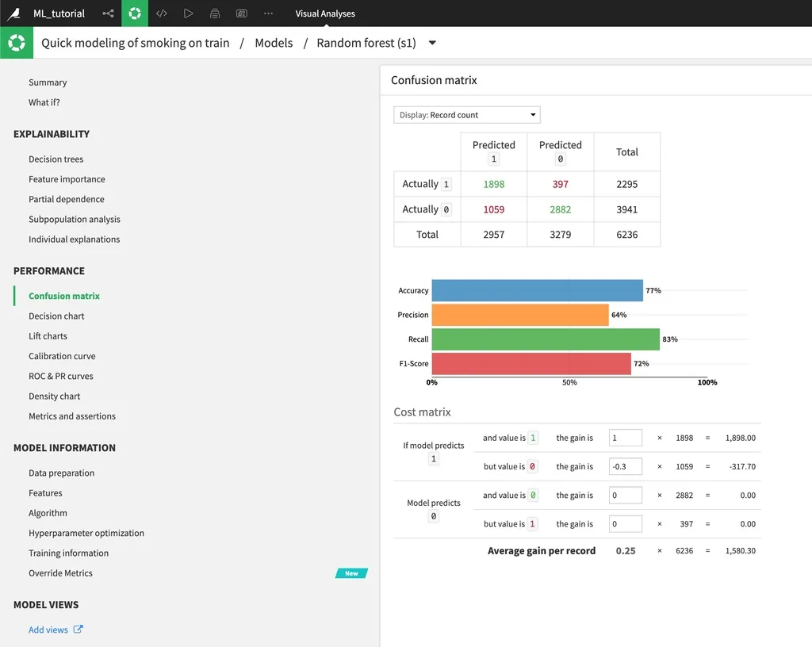Image resolution: width=812 pixels, height=647 pixels.
Task: Click the blue Accuracy bar in chart
Action: 537,290
